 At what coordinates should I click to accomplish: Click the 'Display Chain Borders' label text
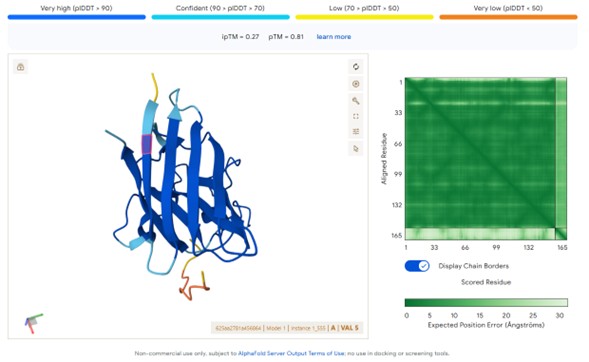(x=473, y=266)
